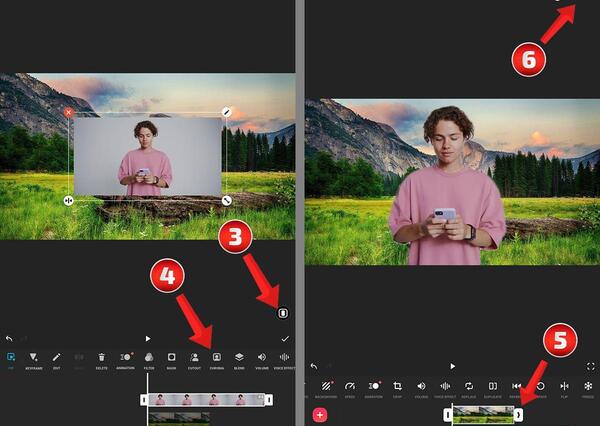Delete the selected overlay clip
The height and width of the screenshot is (426, 600).
101,360
